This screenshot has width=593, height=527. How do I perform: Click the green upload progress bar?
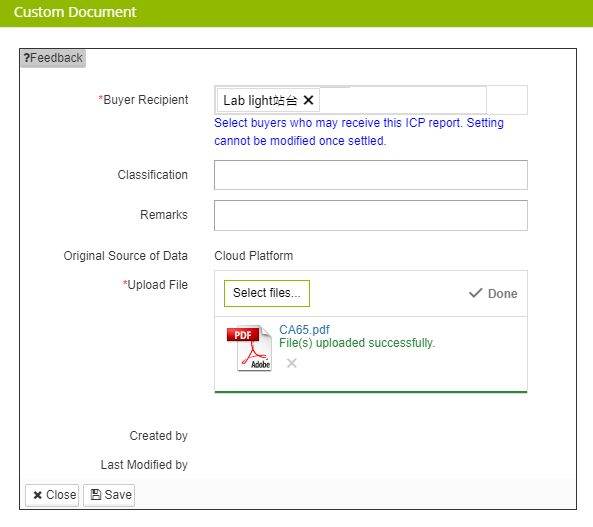coord(371,392)
